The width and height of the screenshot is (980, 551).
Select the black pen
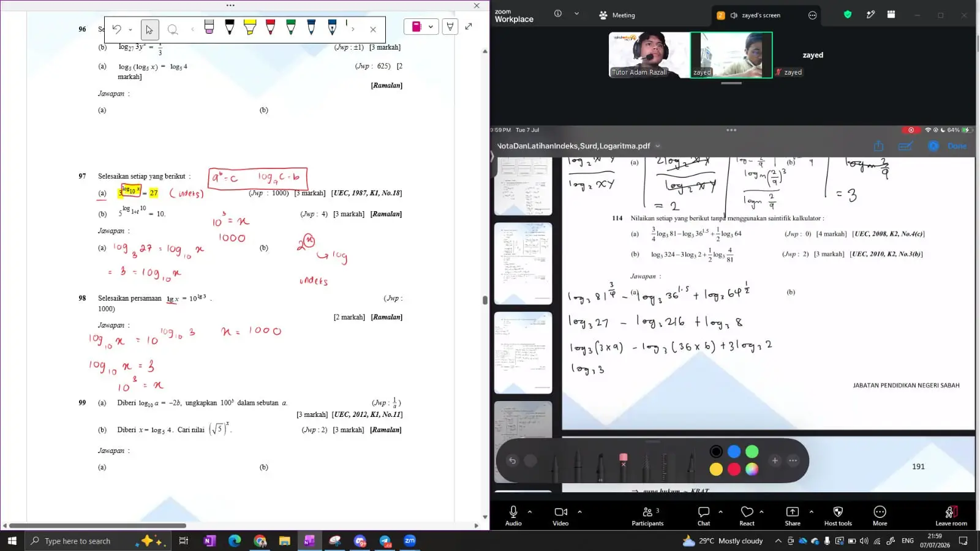pos(230,27)
